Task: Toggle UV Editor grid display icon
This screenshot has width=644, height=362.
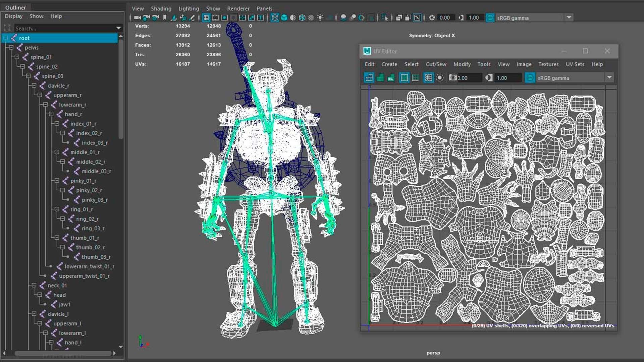Action: (x=428, y=78)
